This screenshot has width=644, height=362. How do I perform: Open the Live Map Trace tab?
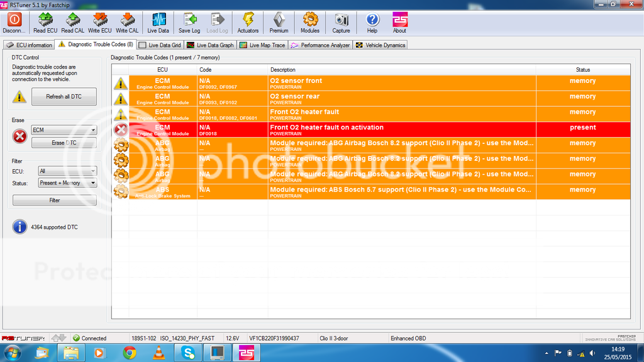pos(262,45)
